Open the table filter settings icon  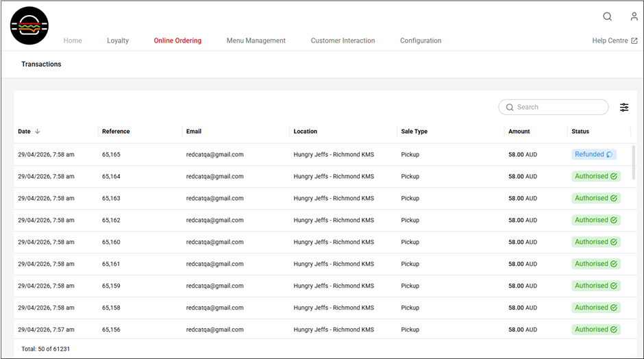624,108
